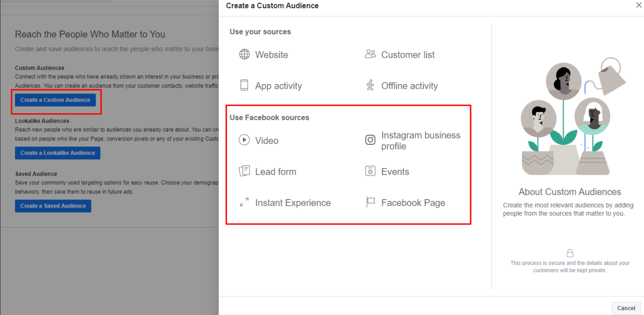Click the play icon beside Video
Image resolution: width=644 pixels, height=315 pixels.
click(244, 140)
